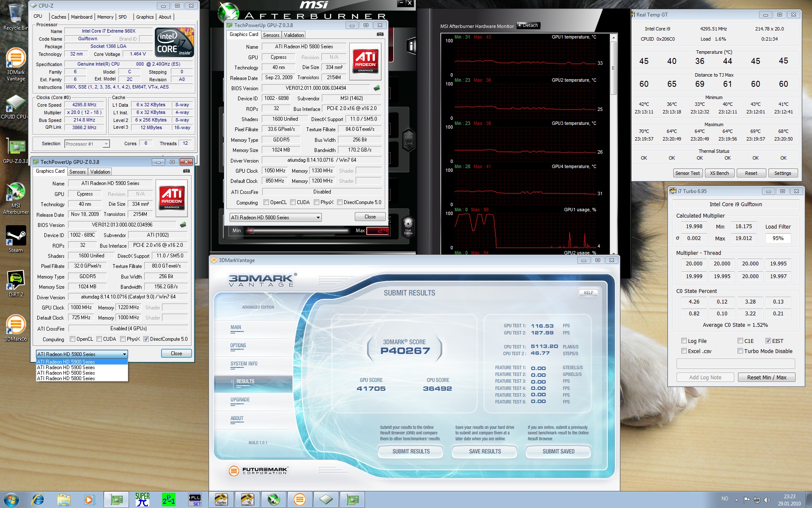Image resolution: width=812 pixels, height=508 pixels.
Task: Open the GPU-Z 0.3.8 desktop shortcut
Action: tap(15, 150)
